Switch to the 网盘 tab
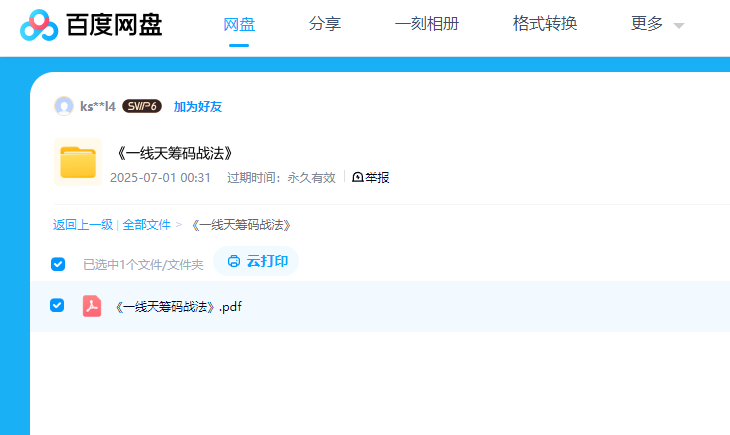The height and width of the screenshot is (435, 730). click(x=239, y=24)
